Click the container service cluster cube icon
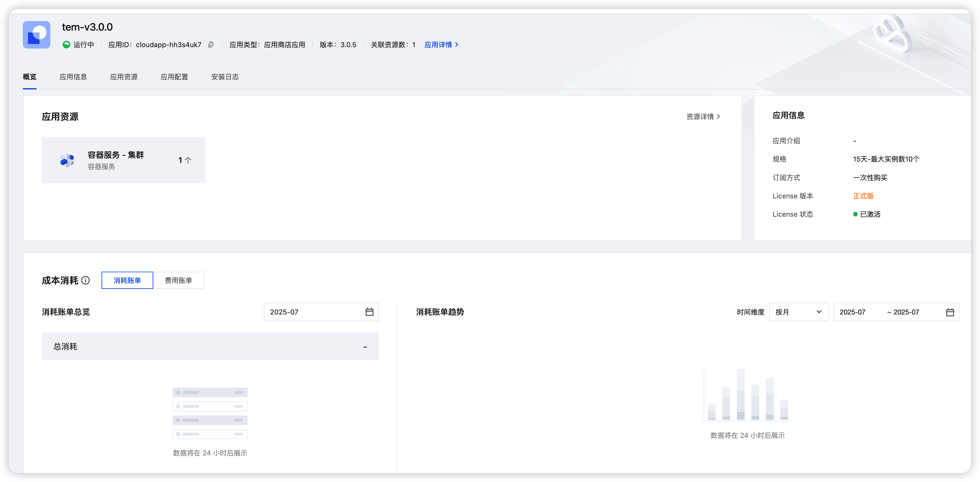The width and height of the screenshot is (980, 482). tap(67, 160)
